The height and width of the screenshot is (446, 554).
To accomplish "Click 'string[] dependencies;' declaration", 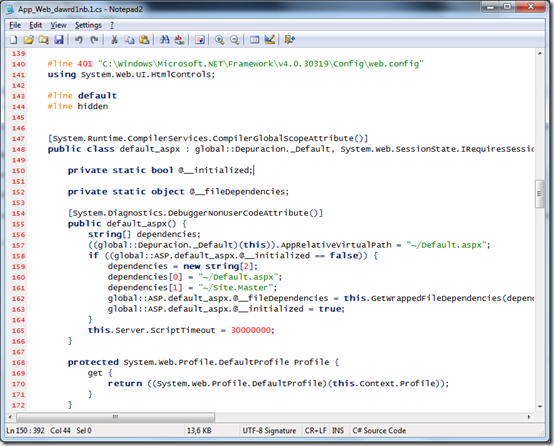I will [x=144, y=234].
